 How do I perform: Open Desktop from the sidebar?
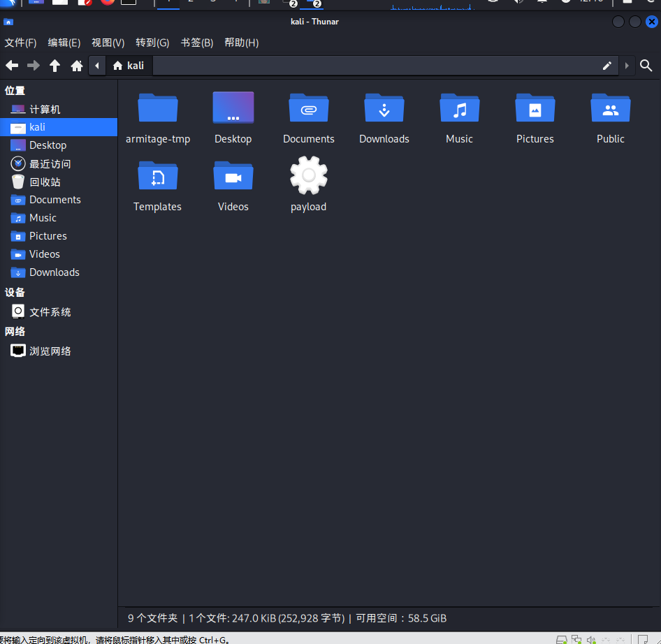[59, 145]
